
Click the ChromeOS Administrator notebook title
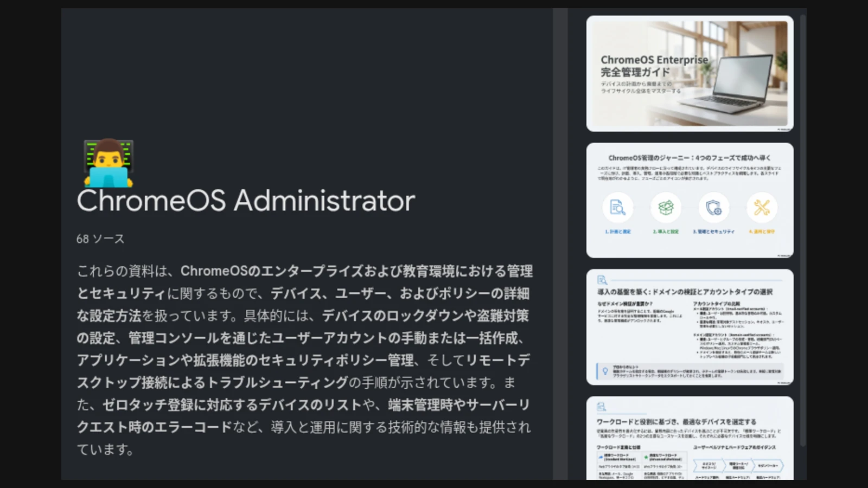point(246,201)
